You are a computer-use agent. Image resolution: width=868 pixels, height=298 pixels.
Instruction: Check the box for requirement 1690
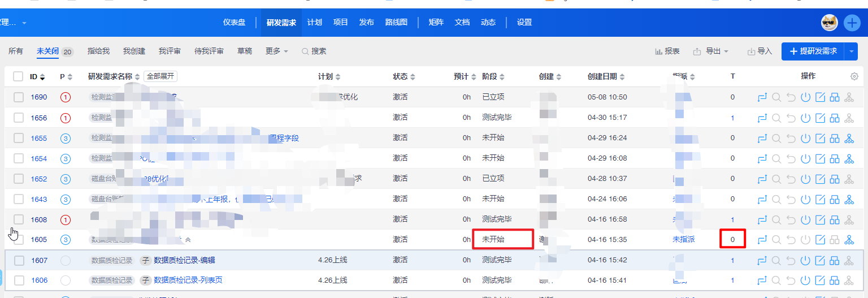(19, 97)
